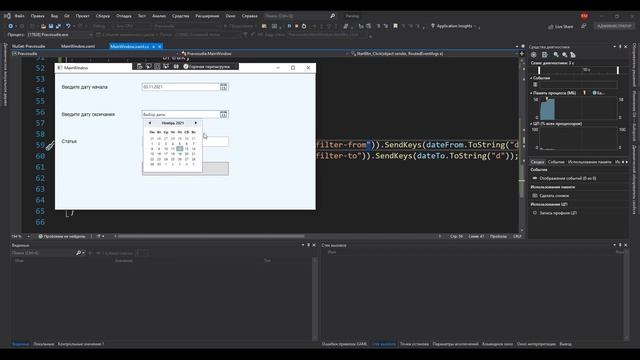Select highlighted day 12 in calendar
640x360 pixels.
[x=179, y=149]
